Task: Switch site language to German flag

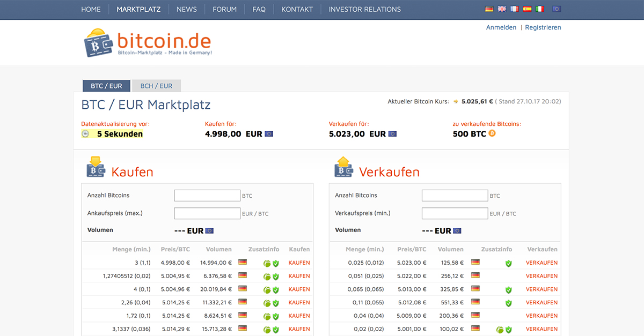Action: click(489, 9)
